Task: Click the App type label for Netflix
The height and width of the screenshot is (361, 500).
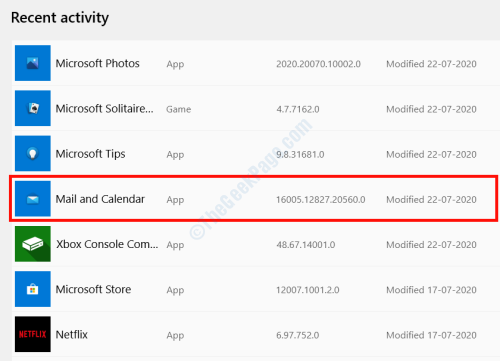Action: click(x=175, y=336)
